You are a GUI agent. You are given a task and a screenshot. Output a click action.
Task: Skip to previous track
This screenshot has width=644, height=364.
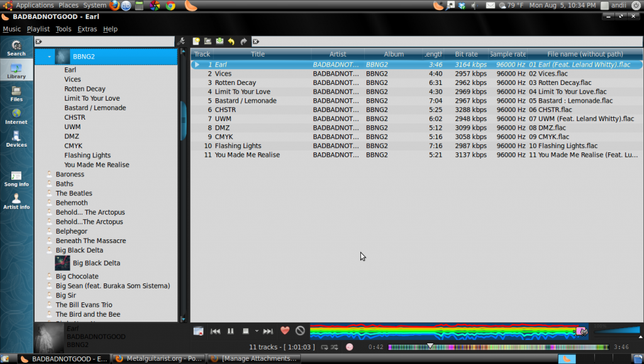tap(215, 331)
